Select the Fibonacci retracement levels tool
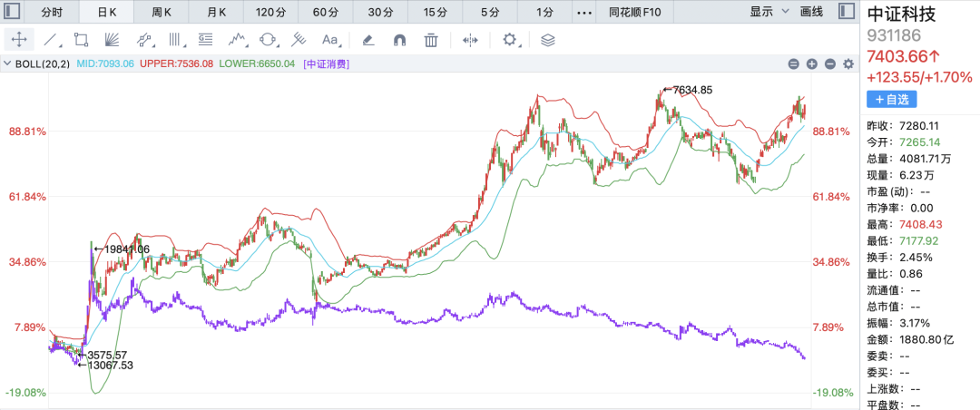The height and width of the screenshot is (410, 980). (205, 39)
